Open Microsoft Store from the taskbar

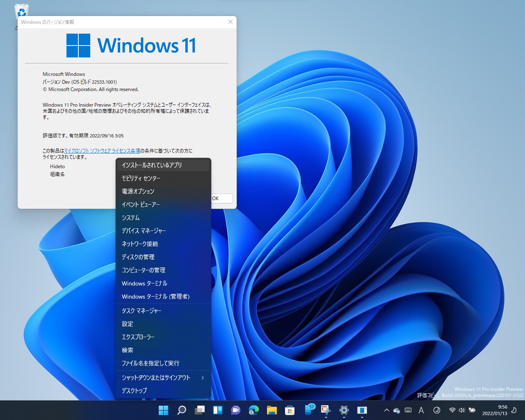[x=290, y=410]
